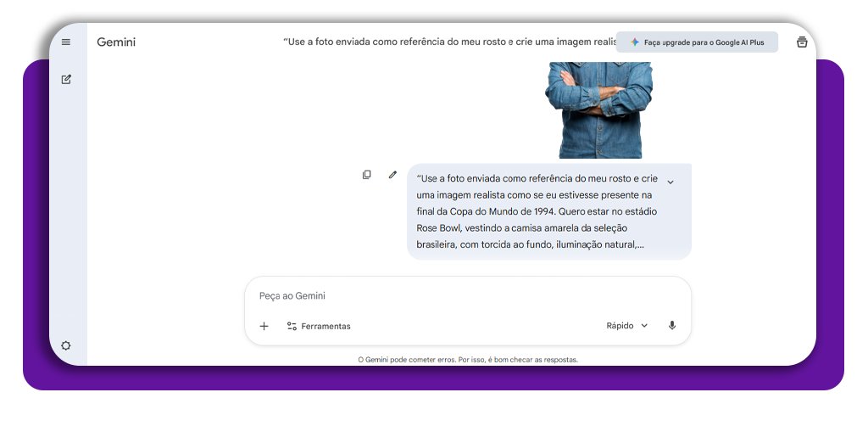
Task: Click the sparkle icon in upgrade banner
Action: [634, 42]
